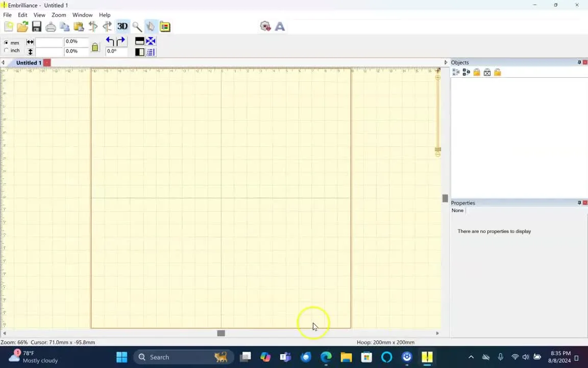Click zoom slider minus button
The width and height of the screenshot is (588, 368).
click(x=437, y=154)
